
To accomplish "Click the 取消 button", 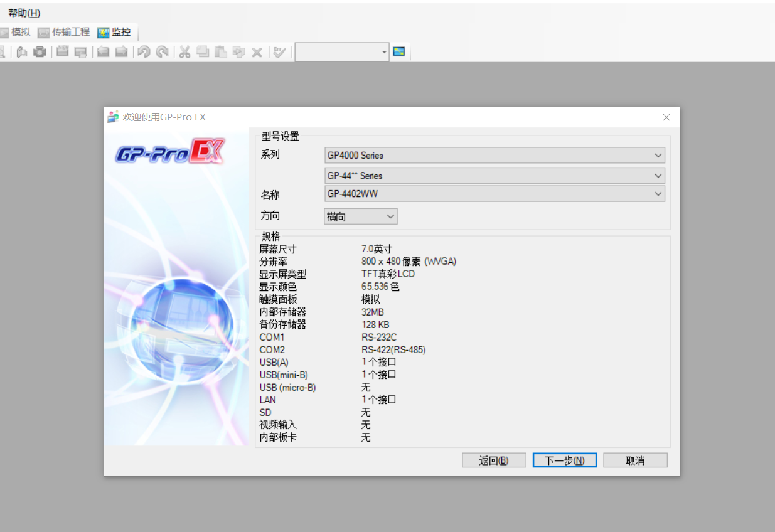I will 635,460.
